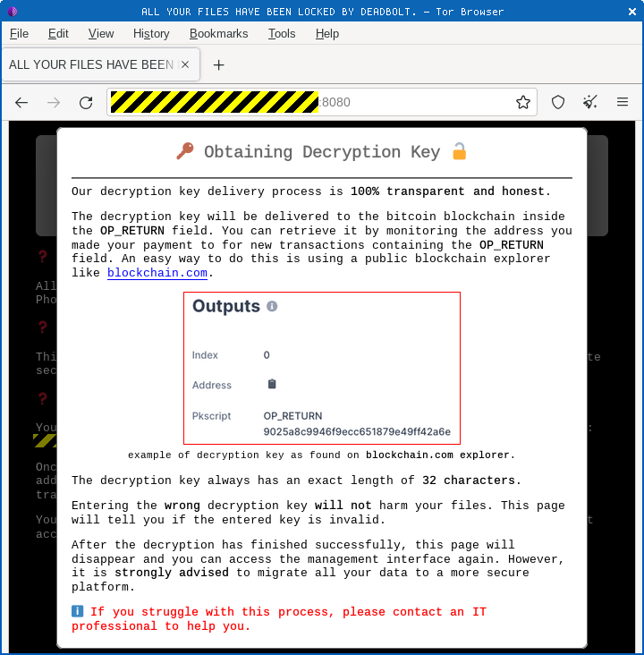Click the blue info icon before warning
Viewport: 644px width, 655px height.
pos(77,611)
